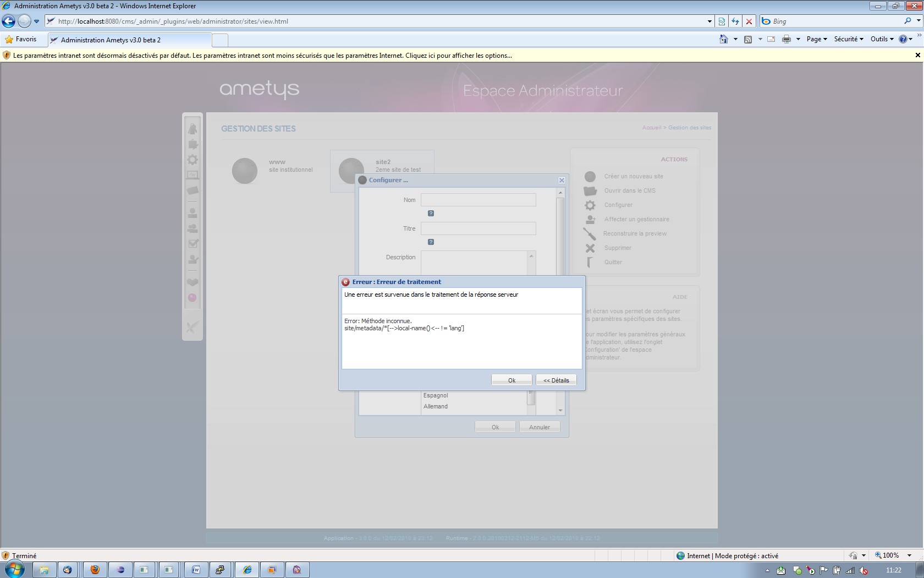Click the Windows Start orb
924x578 pixels.
tap(14, 569)
